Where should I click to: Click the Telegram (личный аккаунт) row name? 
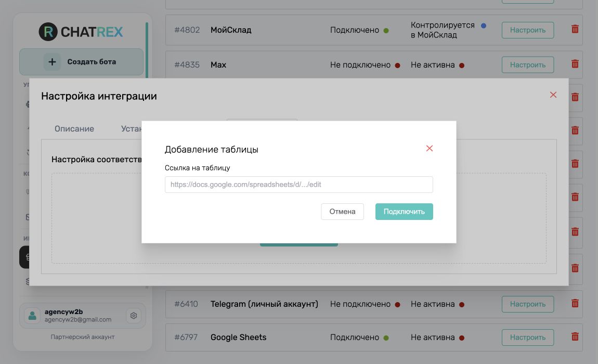click(264, 304)
